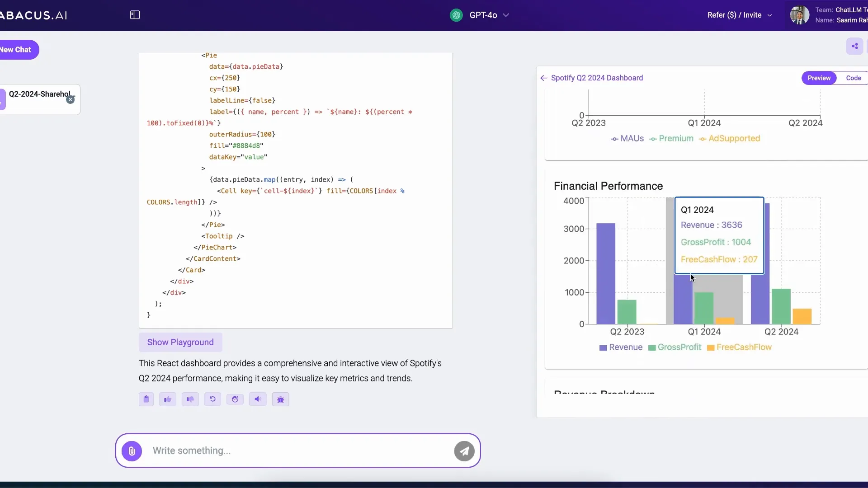Open the share icon at top right
868x488 pixels.
pos(854,46)
